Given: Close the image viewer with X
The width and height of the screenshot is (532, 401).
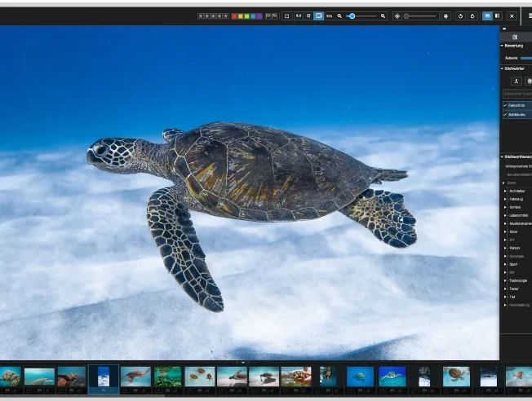Looking at the screenshot, I should [512, 16].
